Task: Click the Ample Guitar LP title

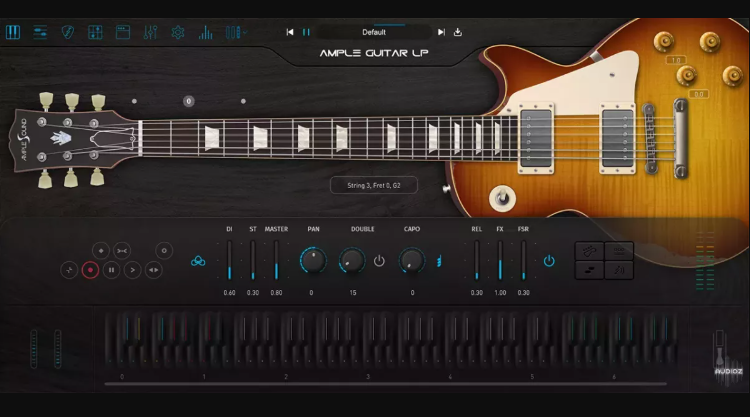Action: 374,53
